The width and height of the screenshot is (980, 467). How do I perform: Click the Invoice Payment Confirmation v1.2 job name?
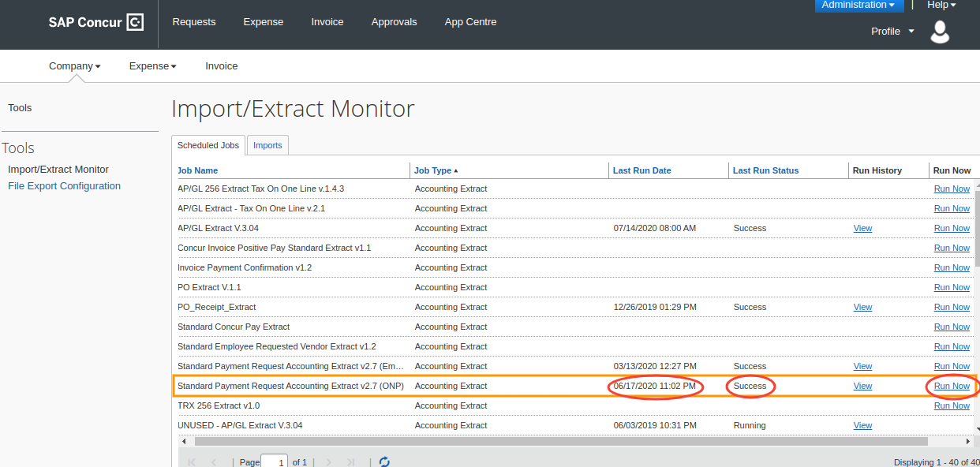point(245,267)
